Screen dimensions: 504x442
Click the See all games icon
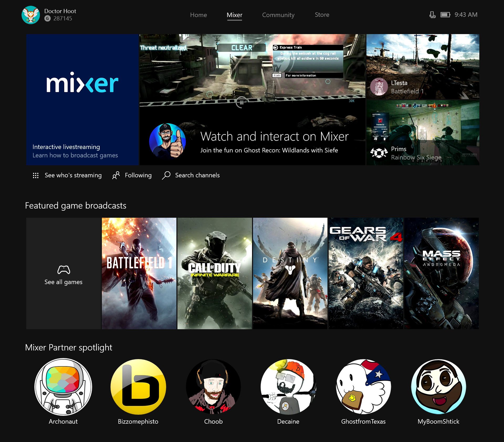coord(64,270)
